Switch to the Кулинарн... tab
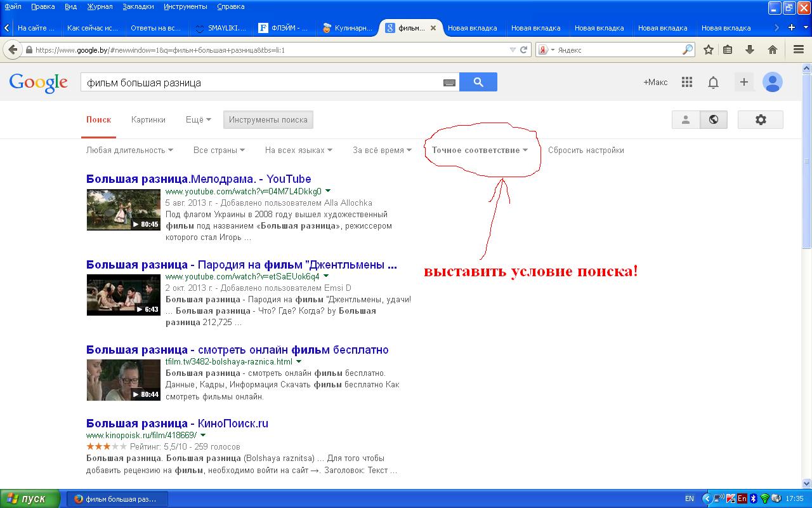Screen dimensions: 812x508 click(346, 28)
